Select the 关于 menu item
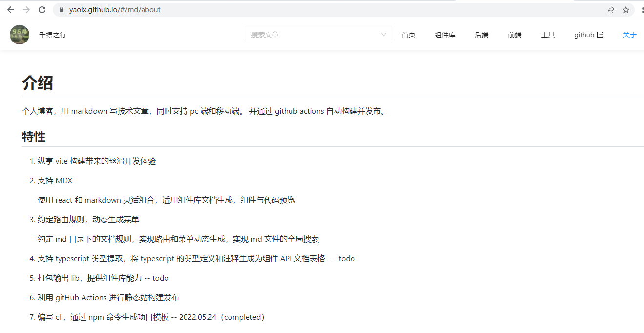The width and height of the screenshot is (644, 333). click(x=630, y=35)
